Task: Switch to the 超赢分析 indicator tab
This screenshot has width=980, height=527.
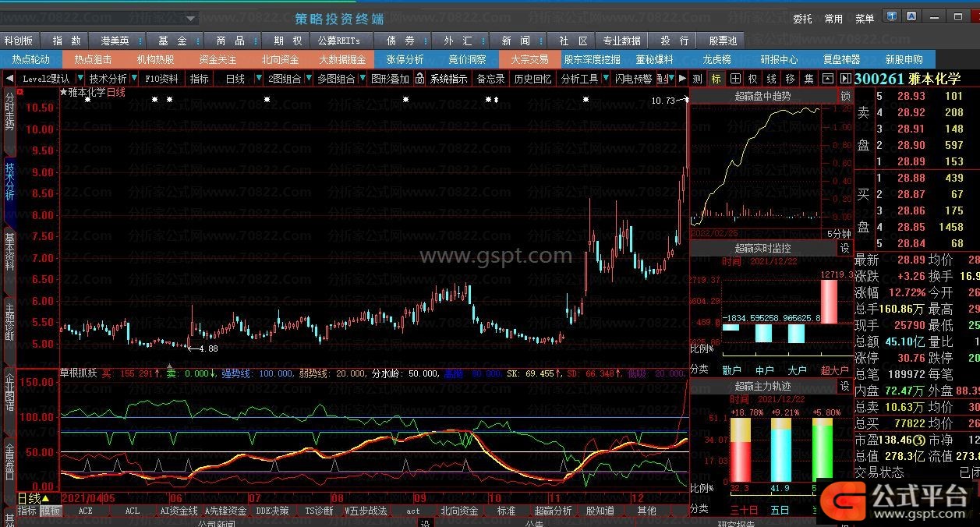Action: (x=553, y=511)
